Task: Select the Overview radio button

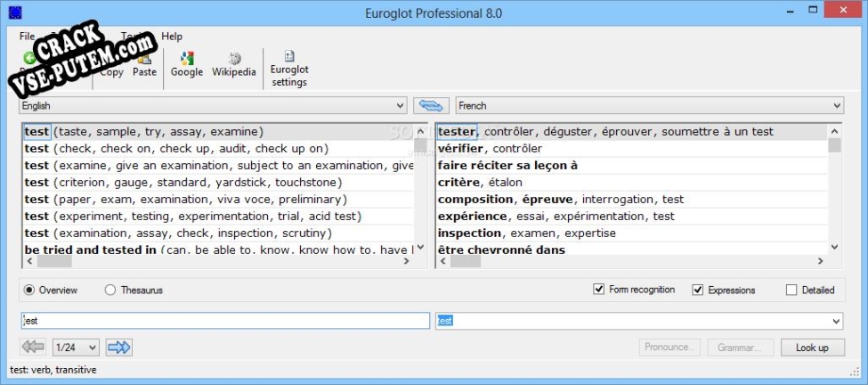Action: click(29, 290)
